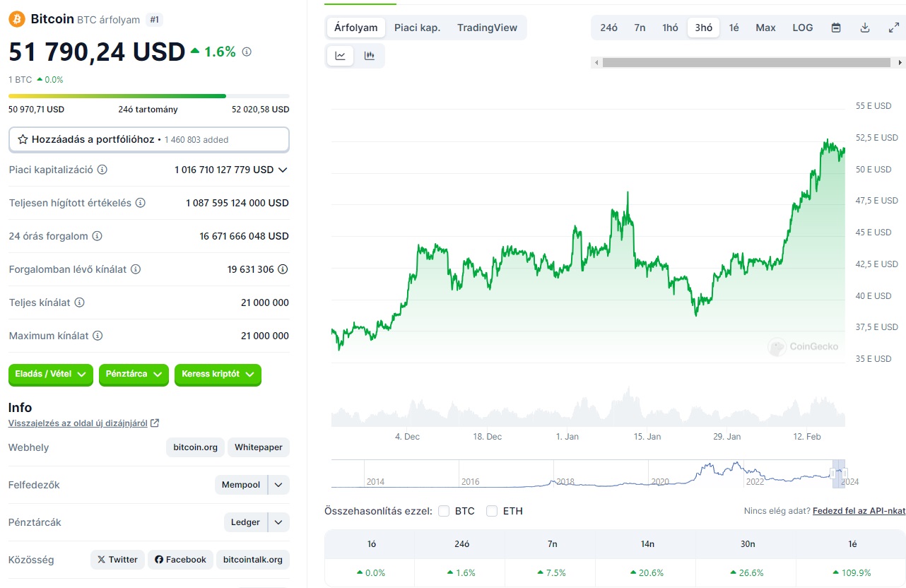Expand Felfedezők explorer list arrow
This screenshot has width=906, height=588.
pyautogui.click(x=278, y=485)
